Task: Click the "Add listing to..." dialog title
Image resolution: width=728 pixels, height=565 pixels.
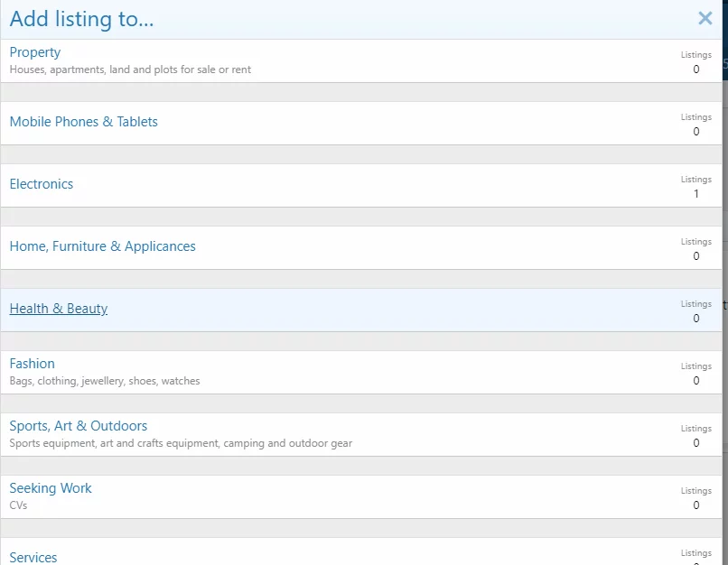Action: coord(81,19)
